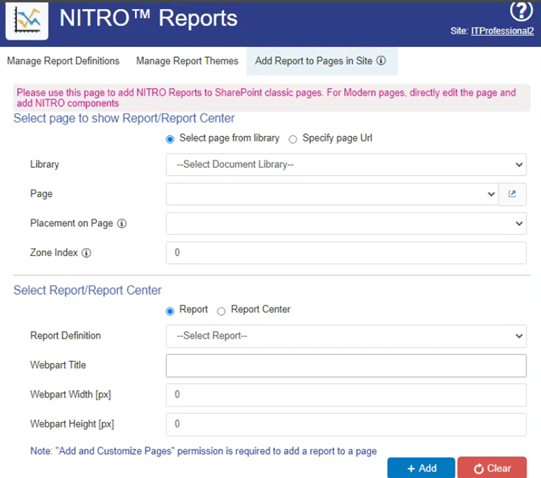Select the 'Select page from library' radio option
Screen dimensions: 541x478
pos(170,139)
